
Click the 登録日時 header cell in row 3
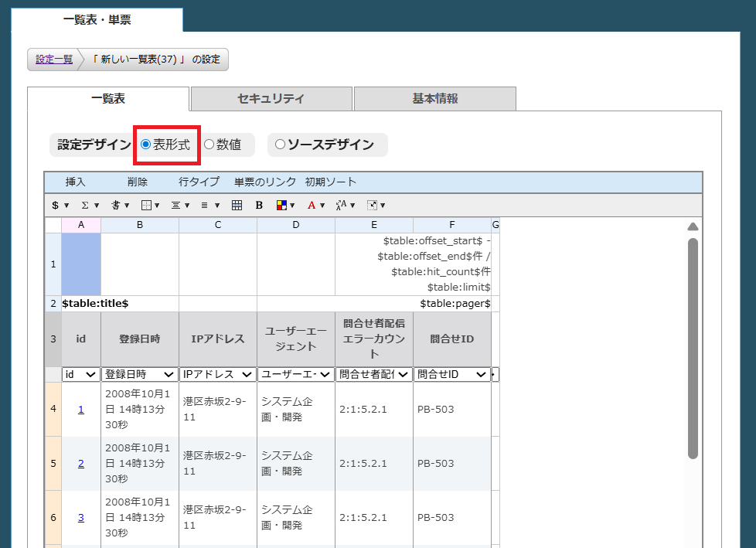click(x=140, y=339)
